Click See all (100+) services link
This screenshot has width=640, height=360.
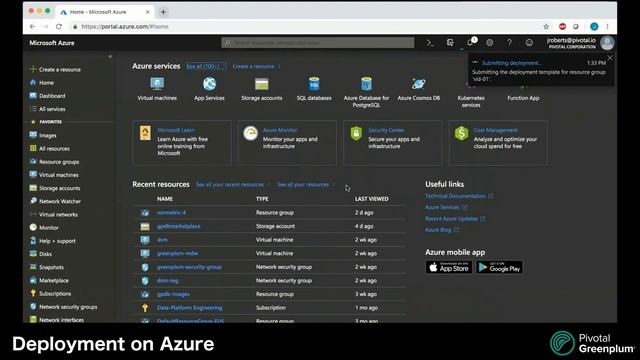coord(206,66)
